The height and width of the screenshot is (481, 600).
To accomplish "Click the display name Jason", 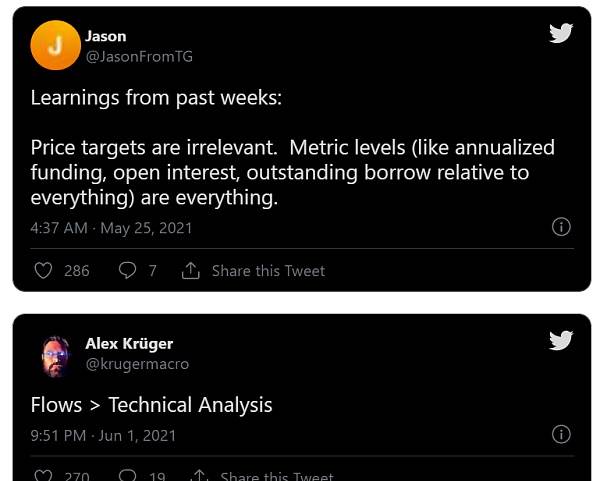I will [106, 36].
